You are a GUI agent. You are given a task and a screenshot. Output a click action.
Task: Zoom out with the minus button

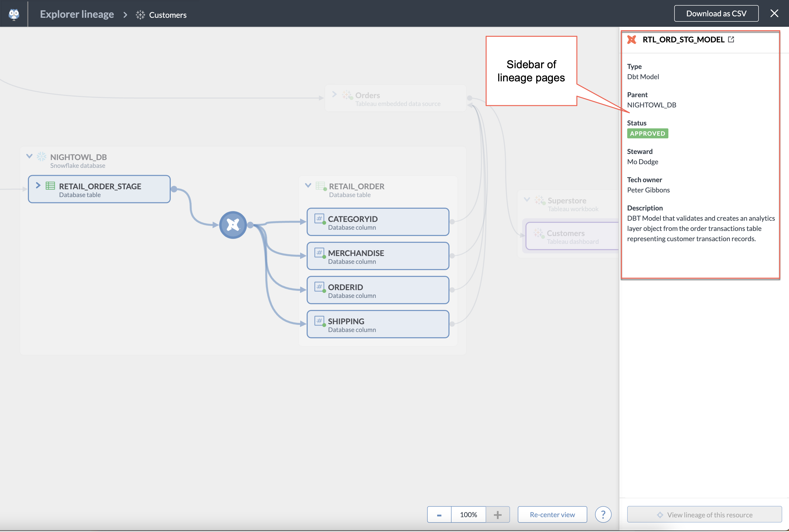(439, 515)
